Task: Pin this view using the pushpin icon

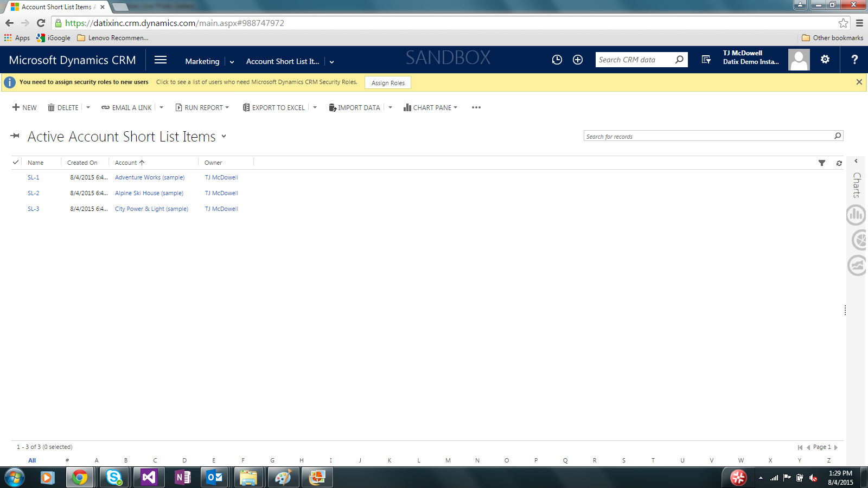Action: [15, 136]
